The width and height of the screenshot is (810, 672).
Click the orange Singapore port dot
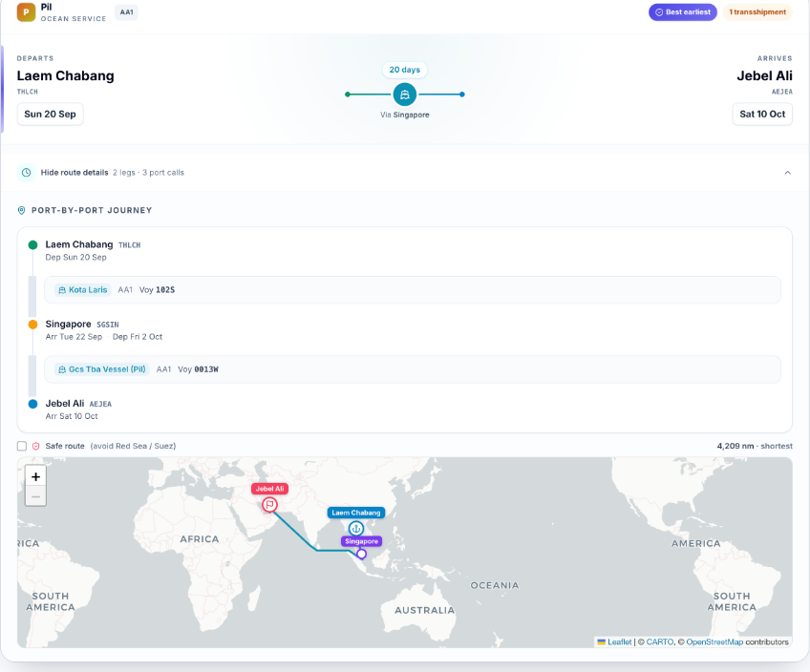(x=33, y=325)
